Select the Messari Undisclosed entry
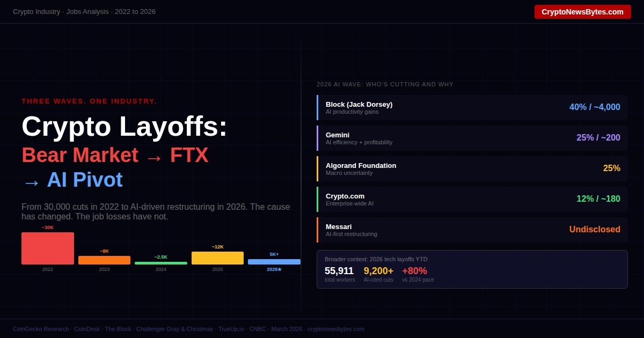Viewport: 644px width, 338px height. 472,230
